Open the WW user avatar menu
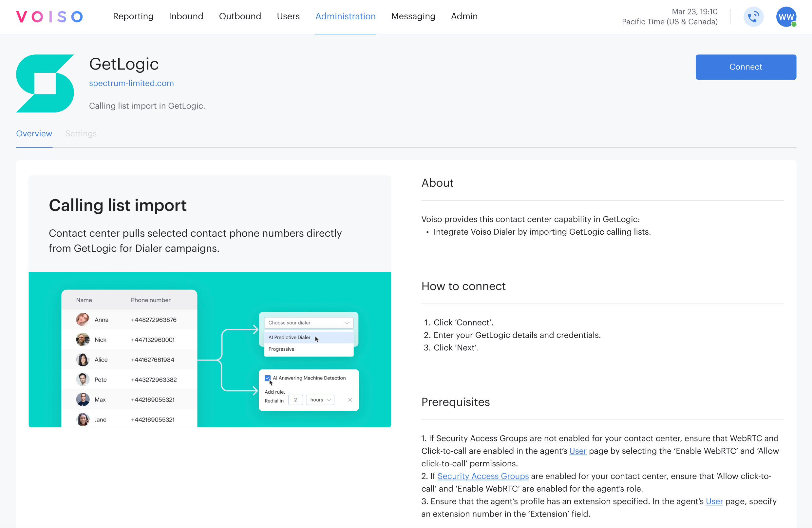812x528 pixels. coord(786,17)
